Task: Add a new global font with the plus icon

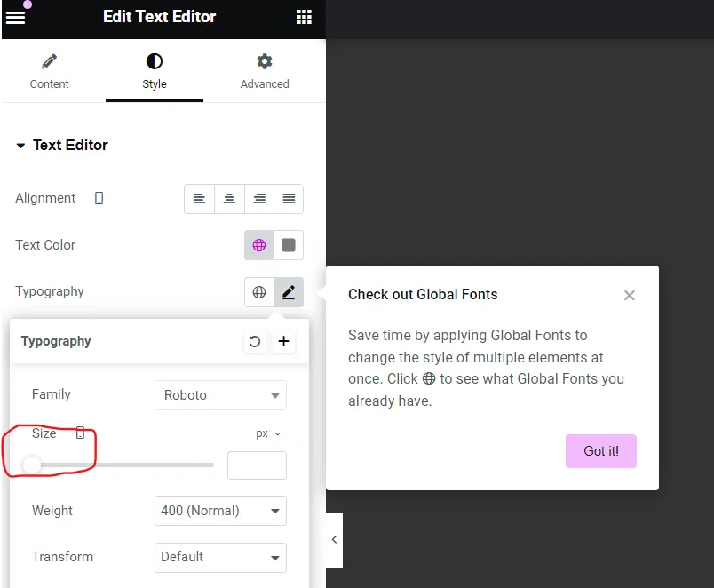Action: point(284,341)
